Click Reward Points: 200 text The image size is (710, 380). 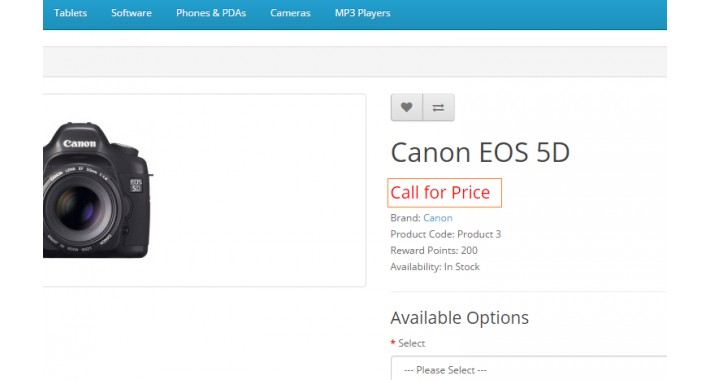(x=434, y=250)
